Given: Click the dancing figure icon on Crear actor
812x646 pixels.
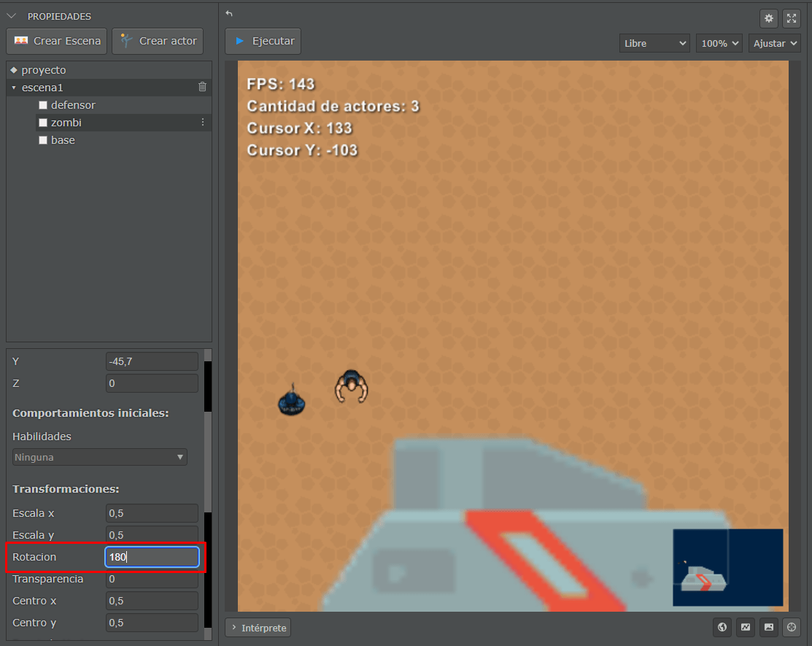Looking at the screenshot, I should 125,40.
